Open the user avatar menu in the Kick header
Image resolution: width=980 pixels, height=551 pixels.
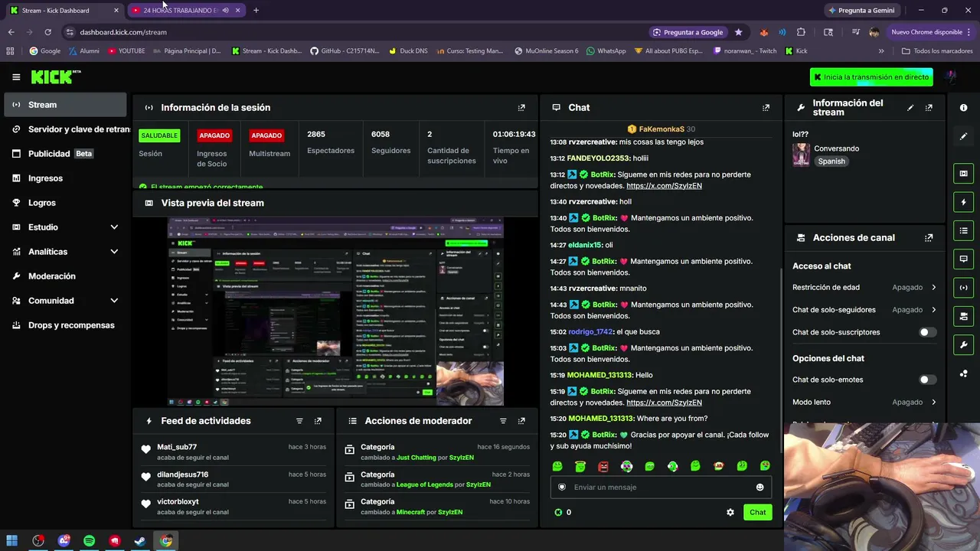coord(950,77)
